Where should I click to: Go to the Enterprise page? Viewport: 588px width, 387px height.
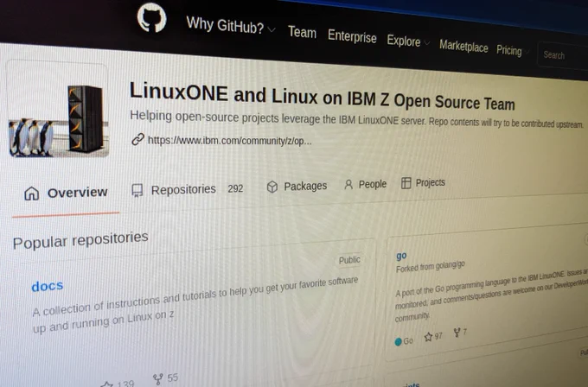coord(352,37)
